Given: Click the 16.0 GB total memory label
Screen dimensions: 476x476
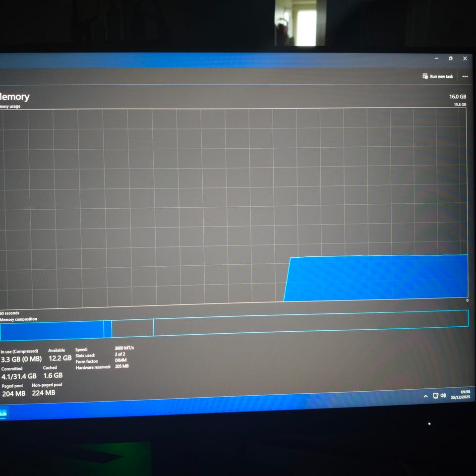Looking at the screenshot, I should 457,97.
